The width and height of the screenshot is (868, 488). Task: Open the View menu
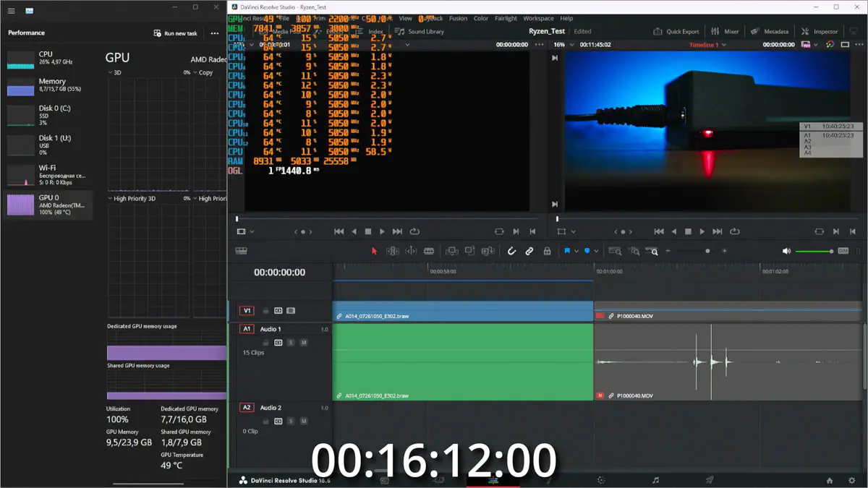click(x=405, y=18)
